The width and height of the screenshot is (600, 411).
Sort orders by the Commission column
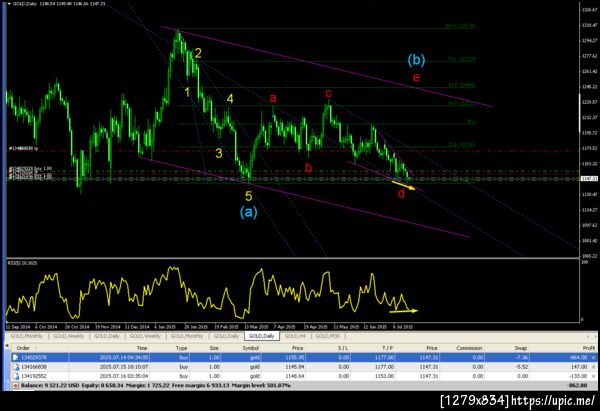[469, 348]
